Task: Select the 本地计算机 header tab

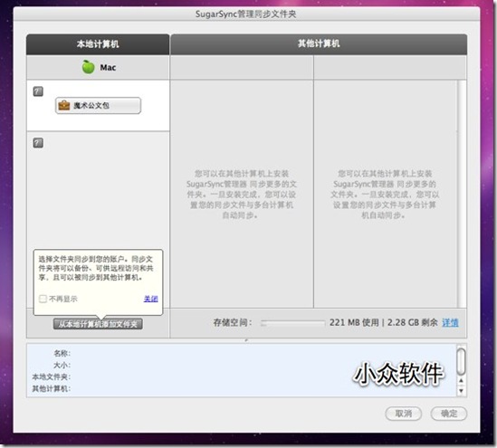Action: point(98,44)
